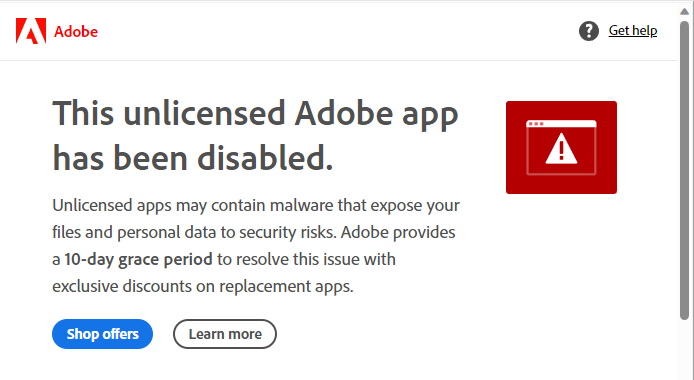The height and width of the screenshot is (380, 694).
Task: Click the red Adobe logo icon
Action: coord(31,31)
